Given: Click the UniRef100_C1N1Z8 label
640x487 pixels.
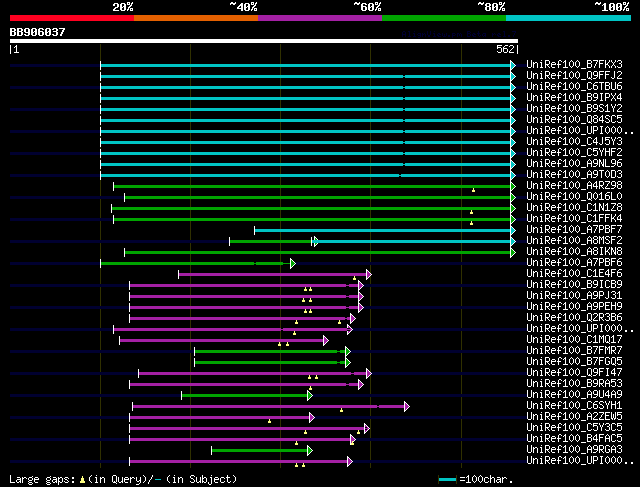Looking at the screenshot, I should pyautogui.click(x=574, y=207).
